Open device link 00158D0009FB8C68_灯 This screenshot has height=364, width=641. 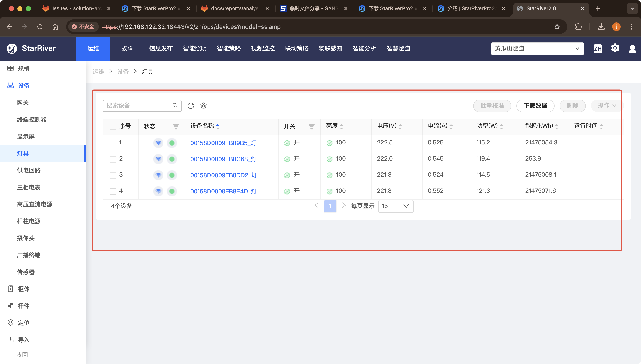pos(223,159)
